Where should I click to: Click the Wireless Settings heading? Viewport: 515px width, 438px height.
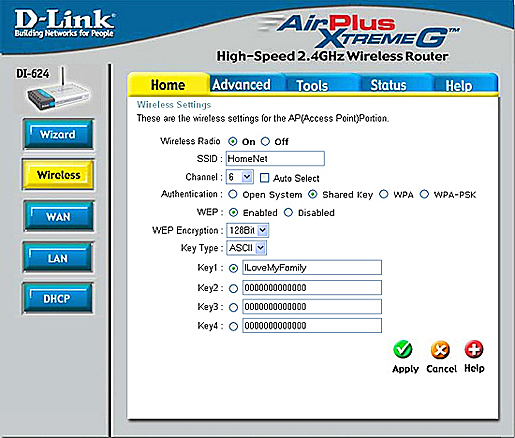(174, 104)
